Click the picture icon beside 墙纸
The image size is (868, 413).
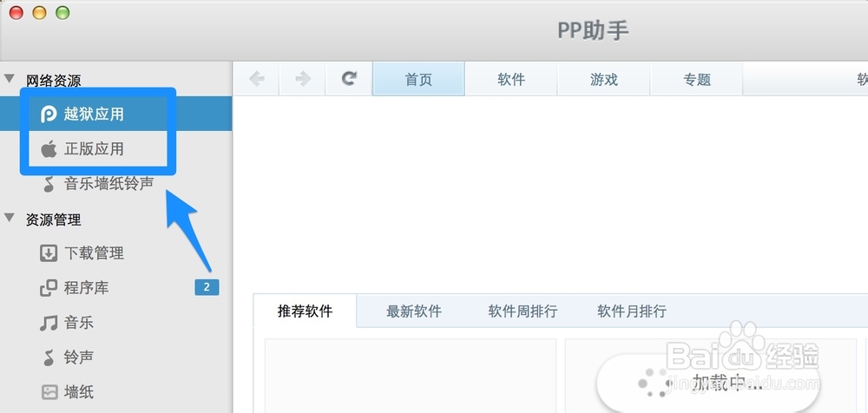click(49, 392)
